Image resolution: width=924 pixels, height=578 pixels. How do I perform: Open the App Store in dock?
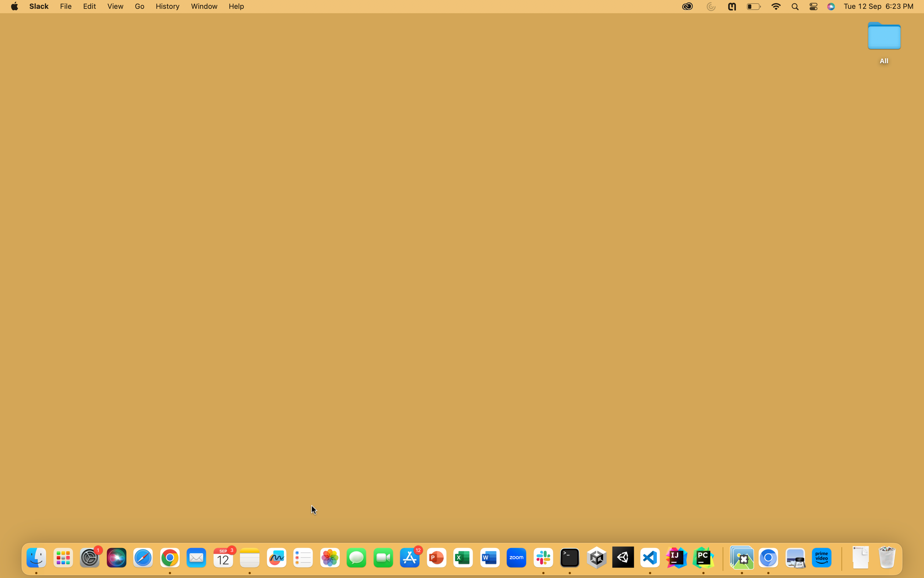(x=410, y=558)
